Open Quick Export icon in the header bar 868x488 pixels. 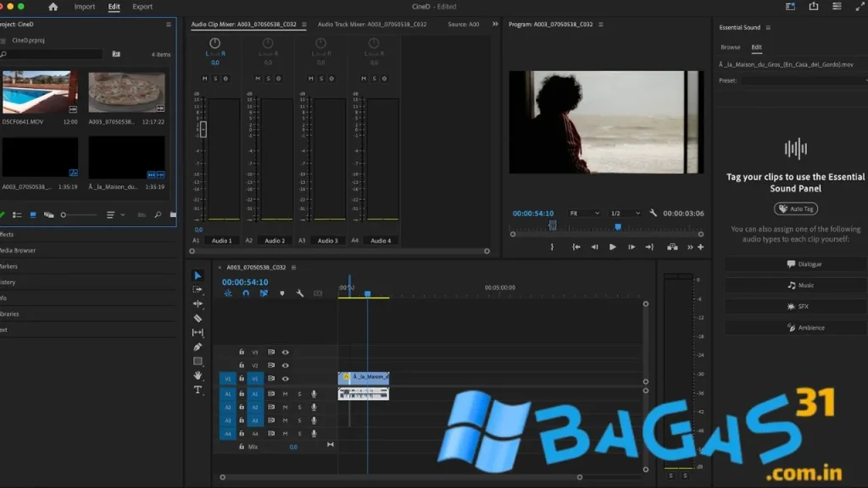pyautogui.click(x=814, y=7)
